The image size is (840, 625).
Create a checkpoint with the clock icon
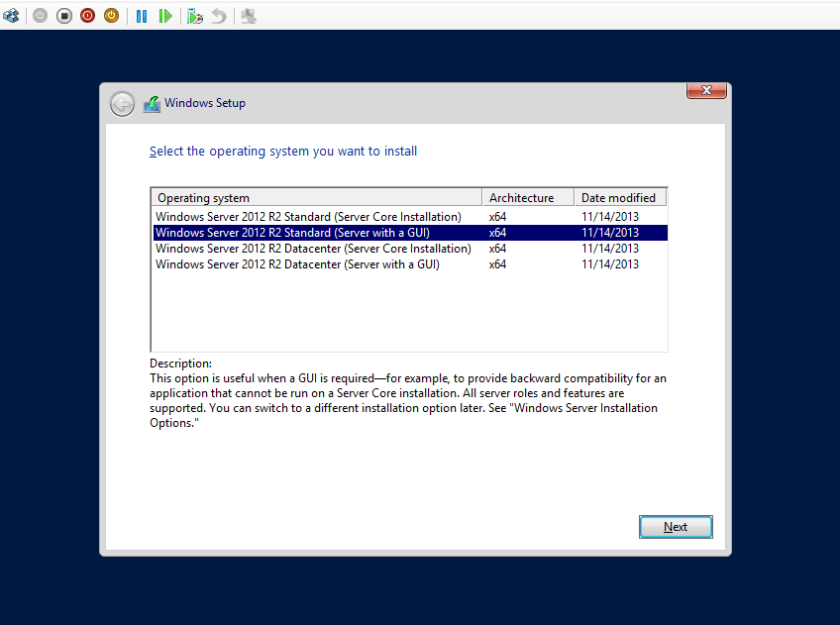(195, 16)
